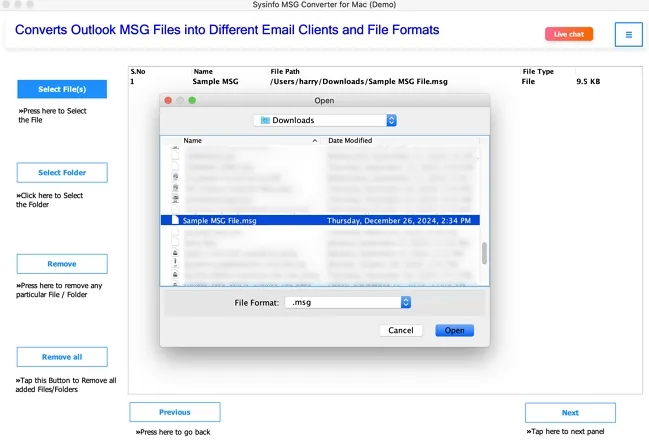649x440 pixels.
Task: Select the Sample MSG row name cell
Action: point(215,82)
